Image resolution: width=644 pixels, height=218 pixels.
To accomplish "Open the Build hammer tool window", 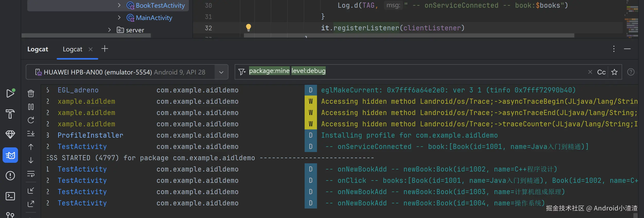I will [x=10, y=114].
